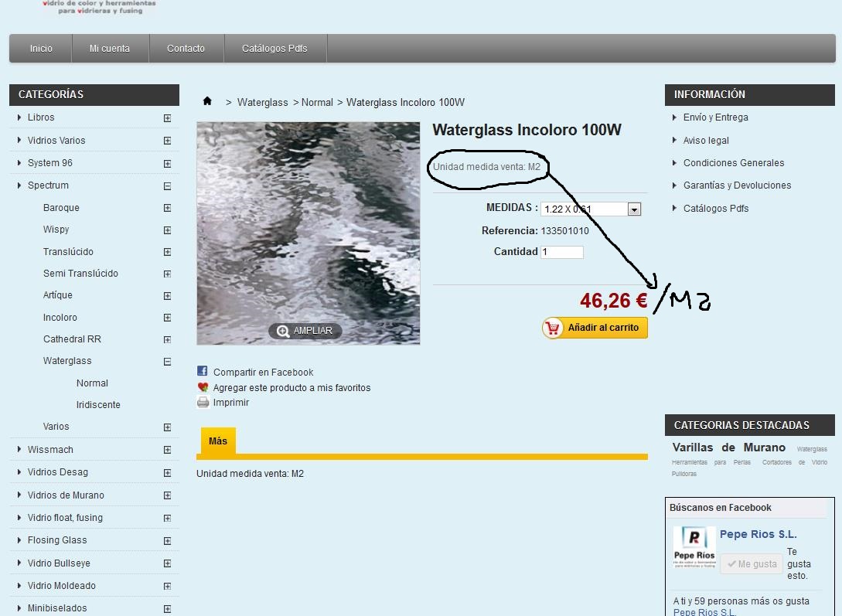Click the home icon in breadcrumb
842x616 pixels.
pos(207,101)
